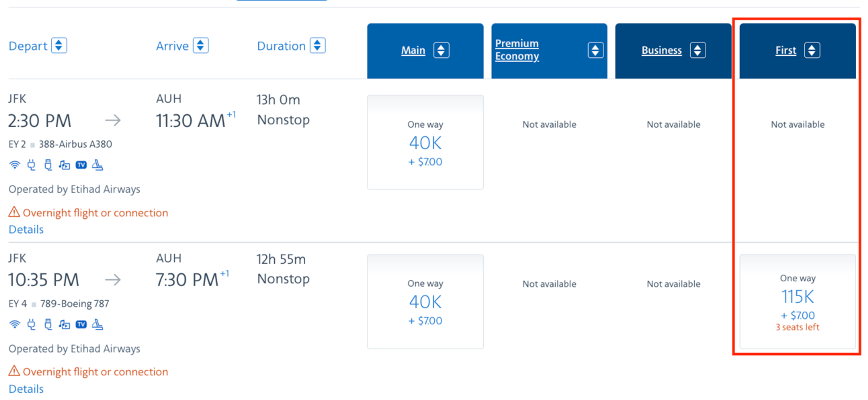The height and width of the screenshot is (400, 868).
Task: Click the Duration column label
Action: [281, 46]
